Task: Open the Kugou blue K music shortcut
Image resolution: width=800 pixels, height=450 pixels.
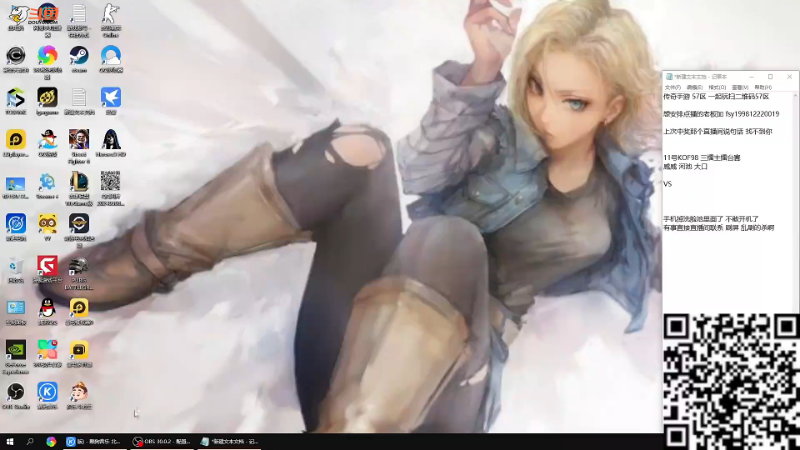Action: tap(47, 392)
